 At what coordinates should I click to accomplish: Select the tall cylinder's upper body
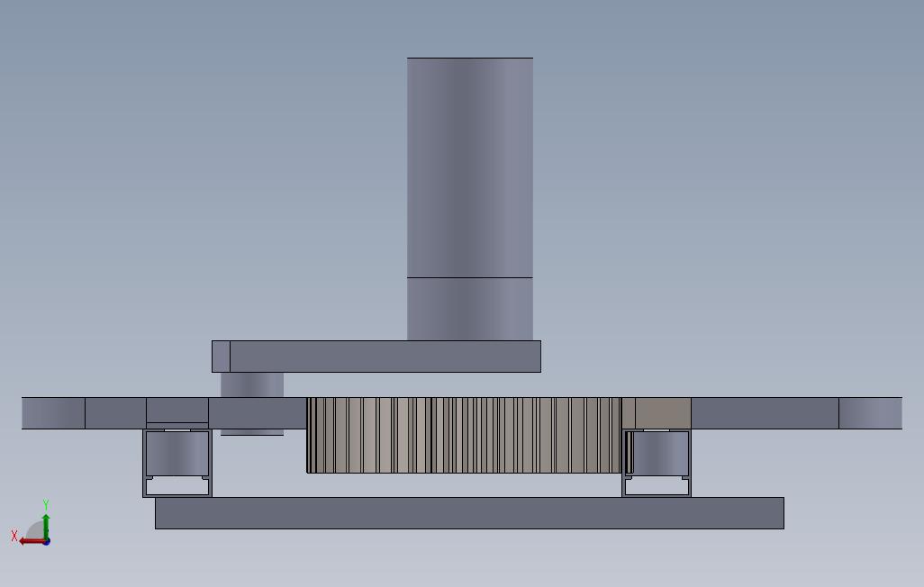[470, 167]
